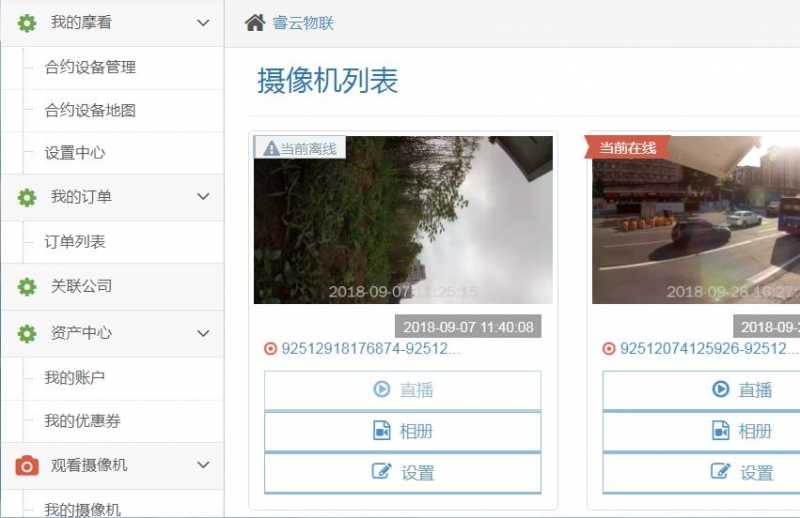
Task: Click the camera icon beside 观看摄像机
Action: tap(27, 466)
